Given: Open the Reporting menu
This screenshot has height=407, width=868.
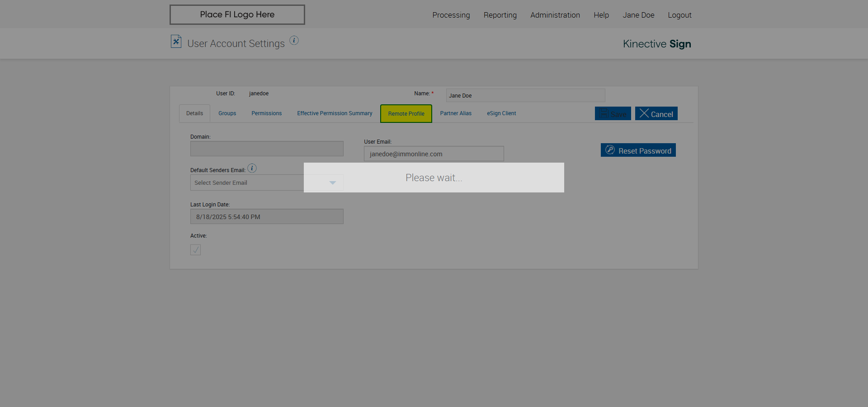Looking at the screenshot, I should (x=500, y=15).
